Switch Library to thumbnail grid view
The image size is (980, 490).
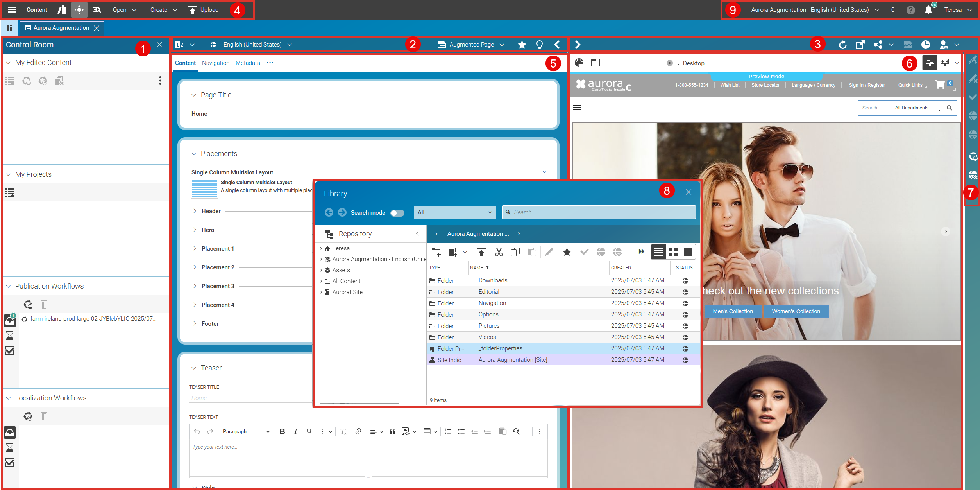tap(673, 252)
